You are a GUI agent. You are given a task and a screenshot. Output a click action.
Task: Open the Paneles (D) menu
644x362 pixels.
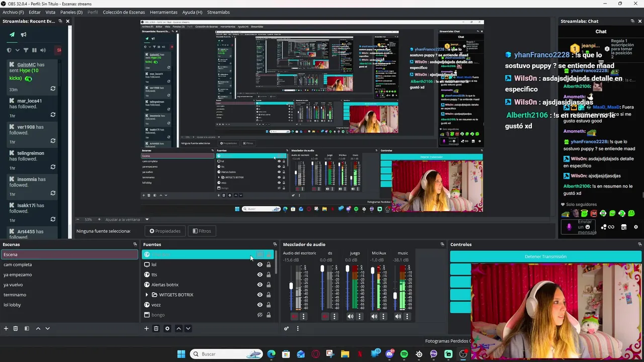click(x=71, y=12)
